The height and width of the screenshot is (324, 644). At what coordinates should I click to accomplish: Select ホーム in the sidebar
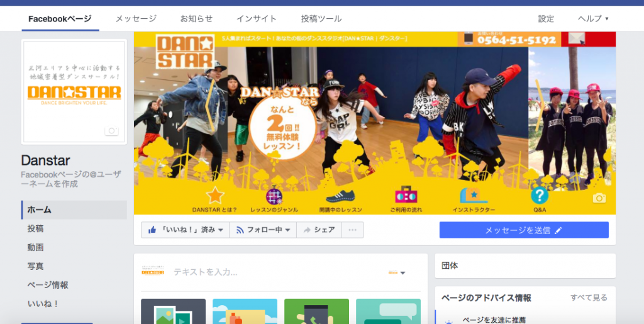tap(74, 210)
